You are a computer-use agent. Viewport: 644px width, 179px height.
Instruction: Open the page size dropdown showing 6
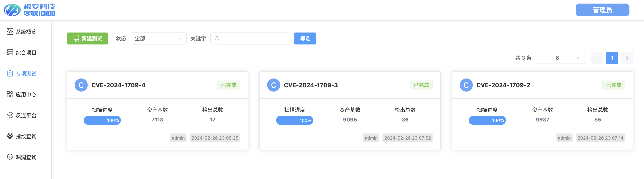point(561,58)
